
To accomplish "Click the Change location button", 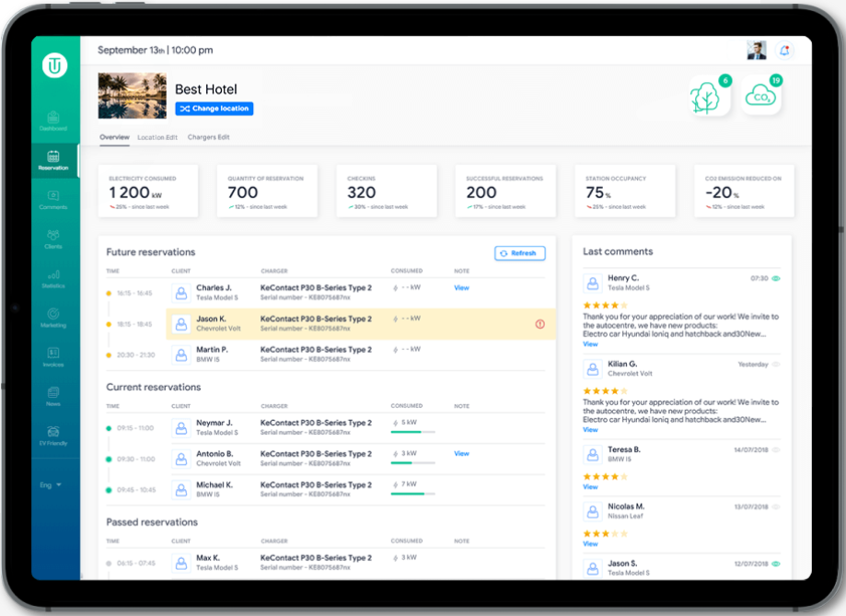I will point(214,109).
